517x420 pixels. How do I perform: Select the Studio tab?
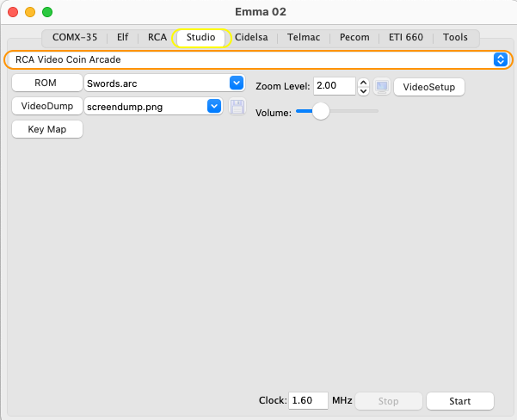[x=200, y=38]
